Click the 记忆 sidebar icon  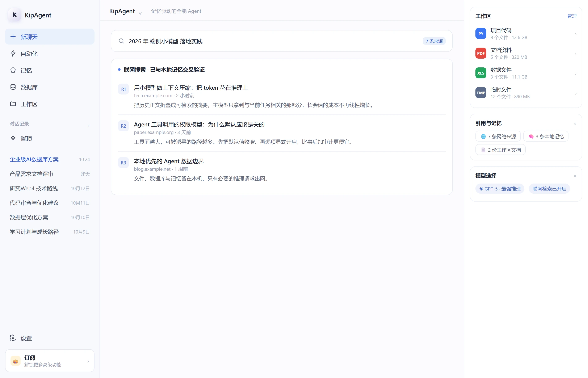coord(13,70)
